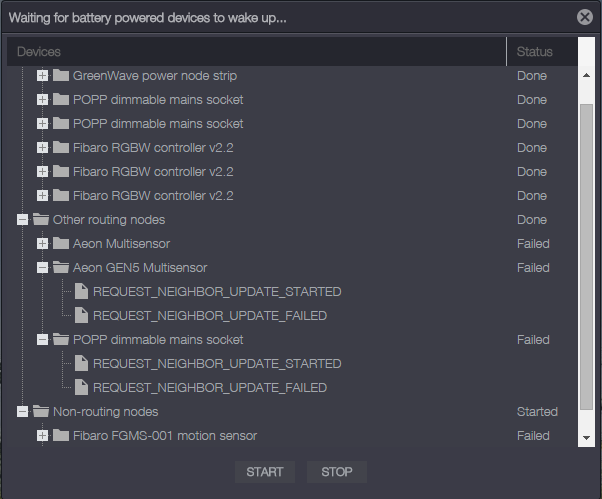Close the waiting for devices dialog
Screen dimensions: 602x499
point(585,17)
